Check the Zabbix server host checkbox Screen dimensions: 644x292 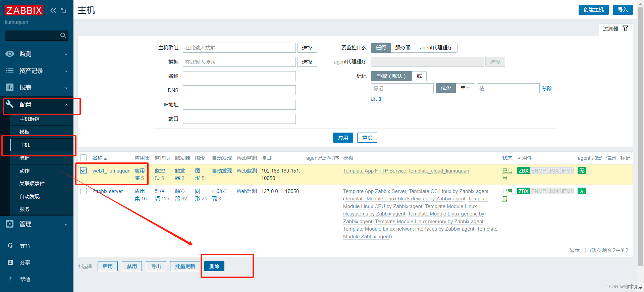coord(84,191)
